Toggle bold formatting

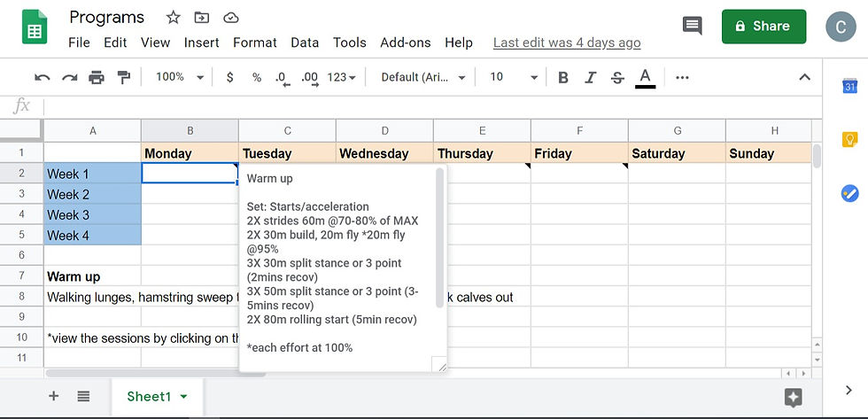(563, 77)
